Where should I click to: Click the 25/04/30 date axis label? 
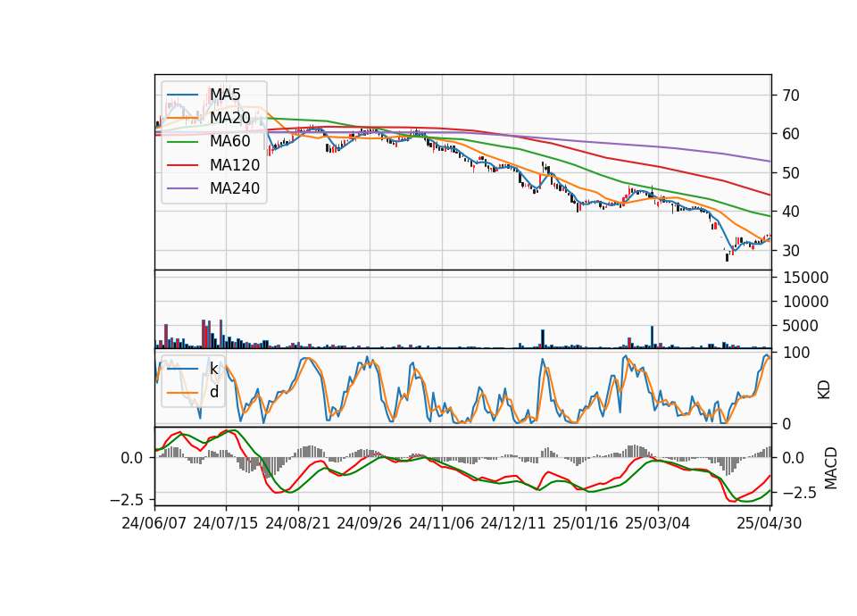770,523
